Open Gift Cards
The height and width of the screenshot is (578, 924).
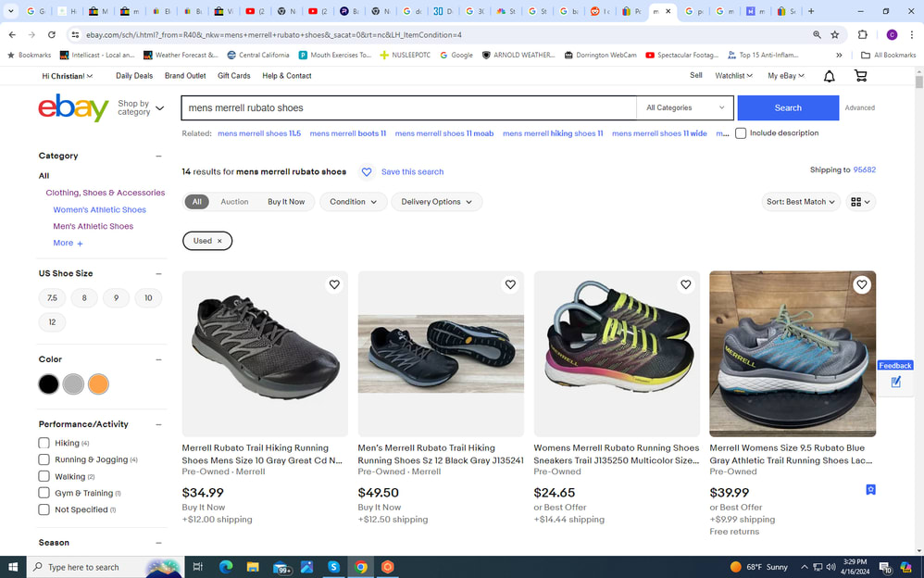(x=234, y=76)
